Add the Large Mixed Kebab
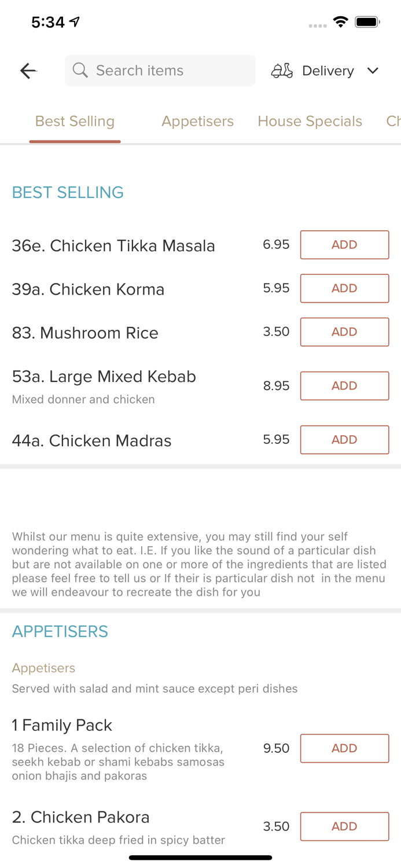401x868 pixels. (344, 385)
